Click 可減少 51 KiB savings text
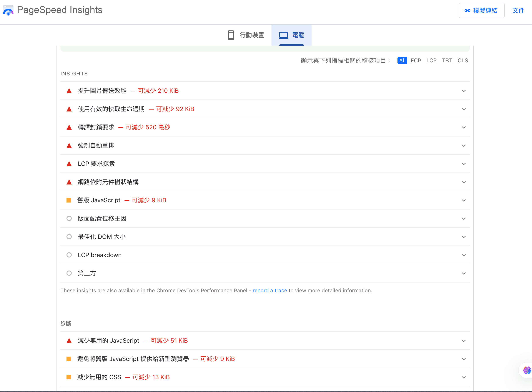Viewport: 532px width, 392px height. click(x=169, y=341)
